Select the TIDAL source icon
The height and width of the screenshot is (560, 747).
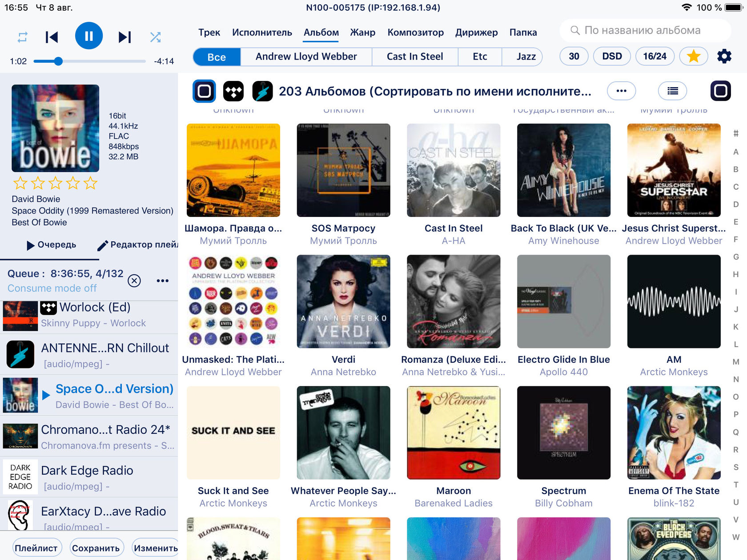[233, 92]
